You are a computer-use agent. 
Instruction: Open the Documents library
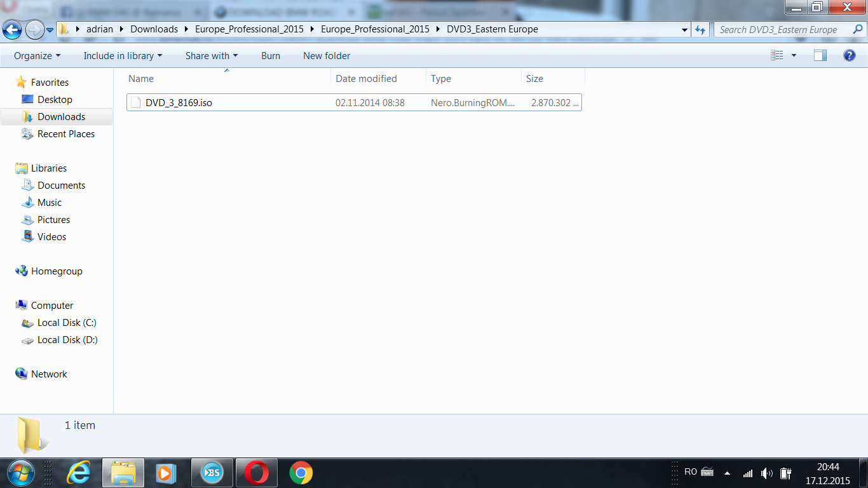(x=61, y=186)
